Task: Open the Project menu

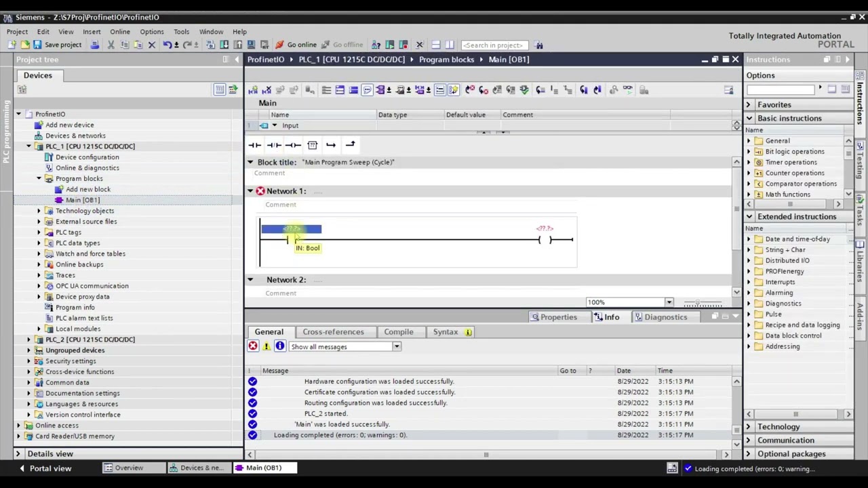Action: click(x=18, y=32)
